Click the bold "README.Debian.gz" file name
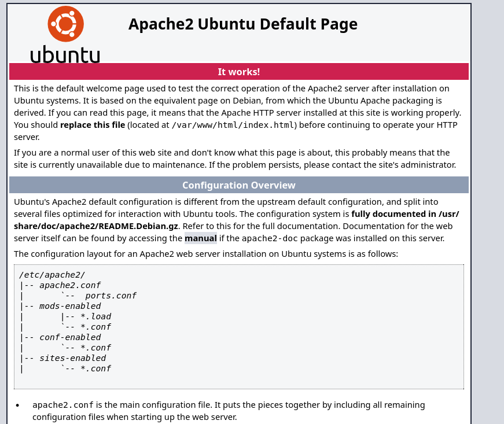 138,226
